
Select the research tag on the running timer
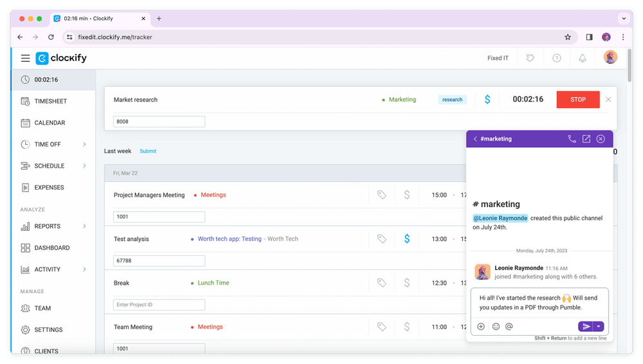click(x=452, y=100)
